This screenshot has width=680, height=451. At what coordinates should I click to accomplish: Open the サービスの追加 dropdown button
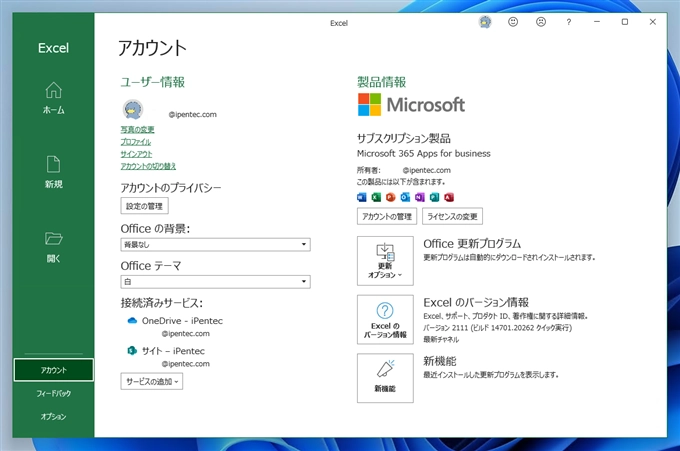152,382
